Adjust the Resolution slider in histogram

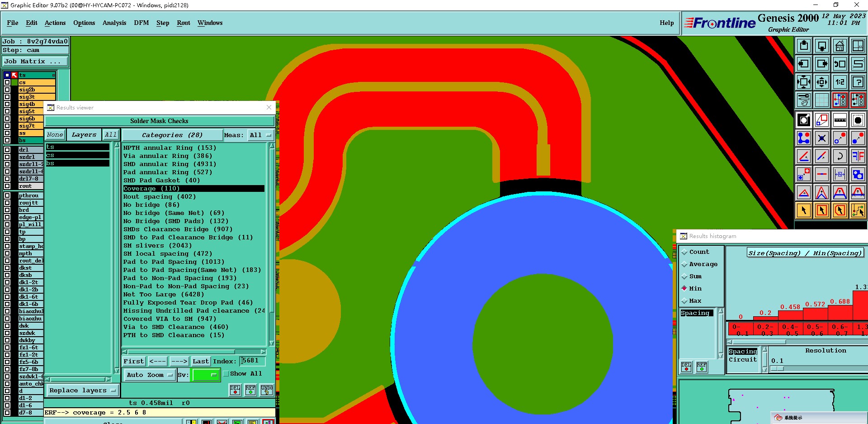point(777,369)
